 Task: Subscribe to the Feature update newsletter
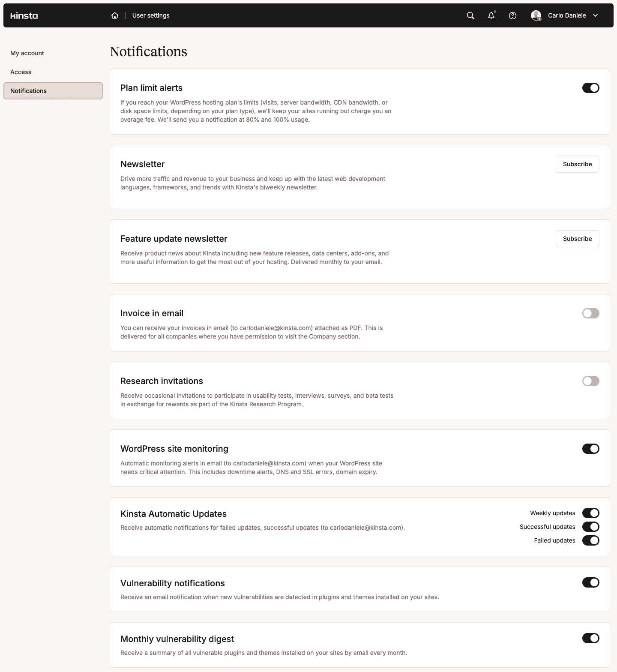(x=577, y=239)
